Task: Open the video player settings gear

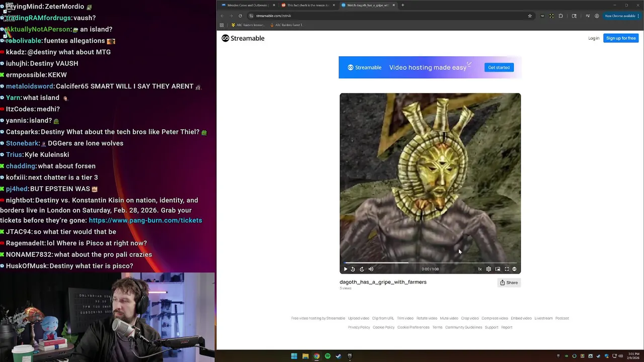Action: [489, 269]
